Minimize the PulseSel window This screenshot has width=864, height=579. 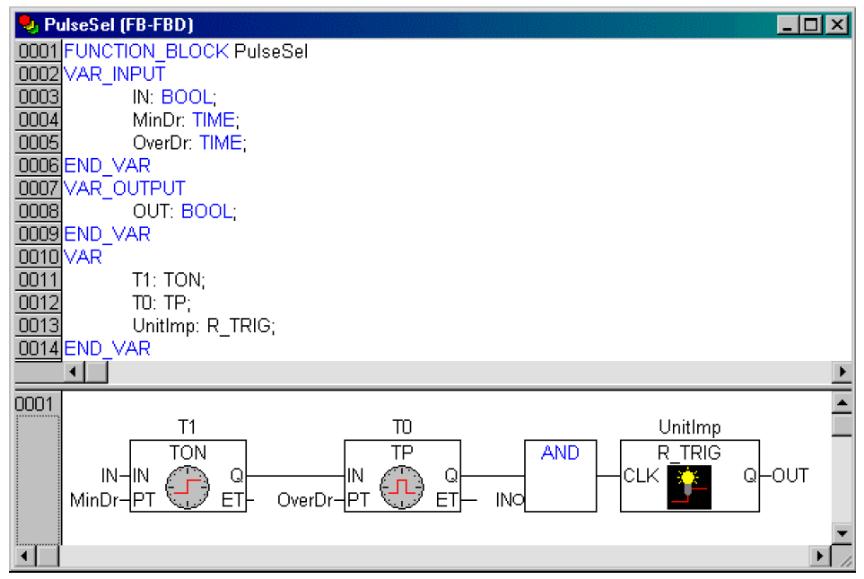coord(788,25)
